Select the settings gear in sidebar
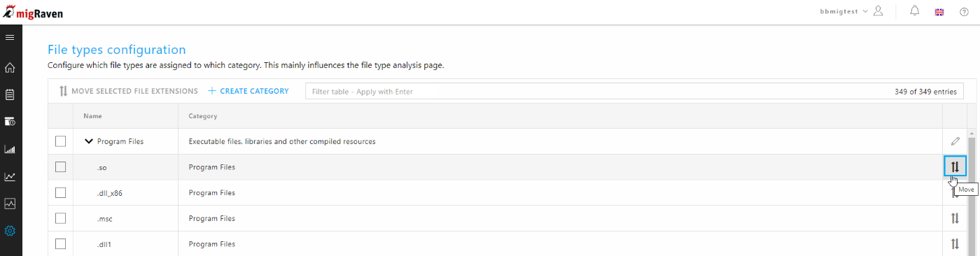The width and height of the screenshot is (980, 256). point(10,231)
